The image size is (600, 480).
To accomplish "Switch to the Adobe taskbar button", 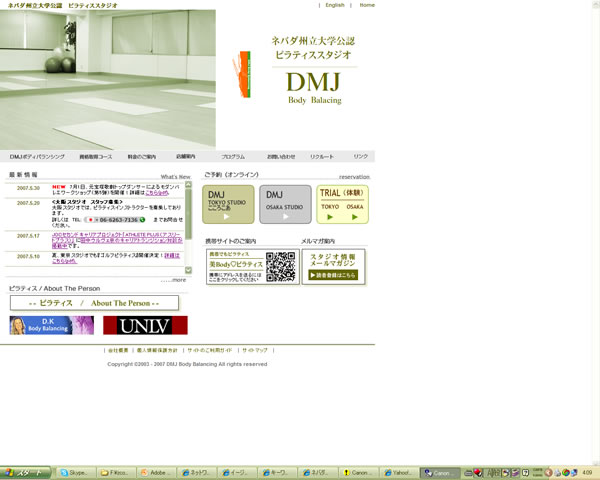I will point(156,473).
